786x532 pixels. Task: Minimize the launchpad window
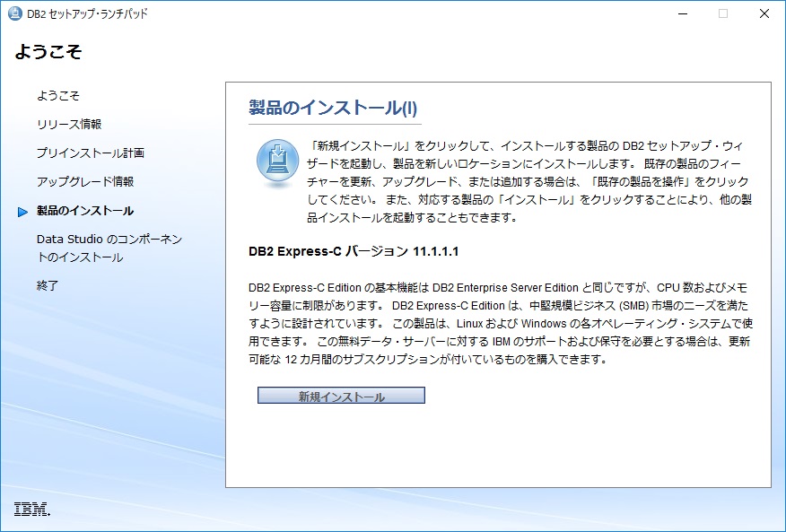682,13
